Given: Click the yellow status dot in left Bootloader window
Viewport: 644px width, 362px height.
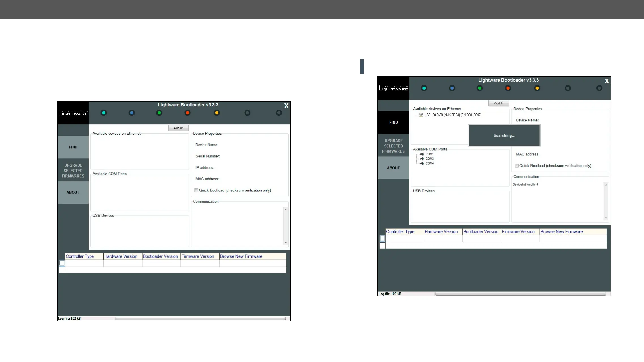Looking at the screenshot, I should tap(217, 113).
